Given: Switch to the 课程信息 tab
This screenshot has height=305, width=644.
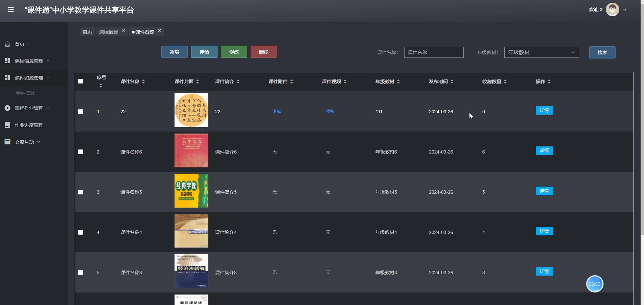Looking at the screenshot, I should 109,32.
